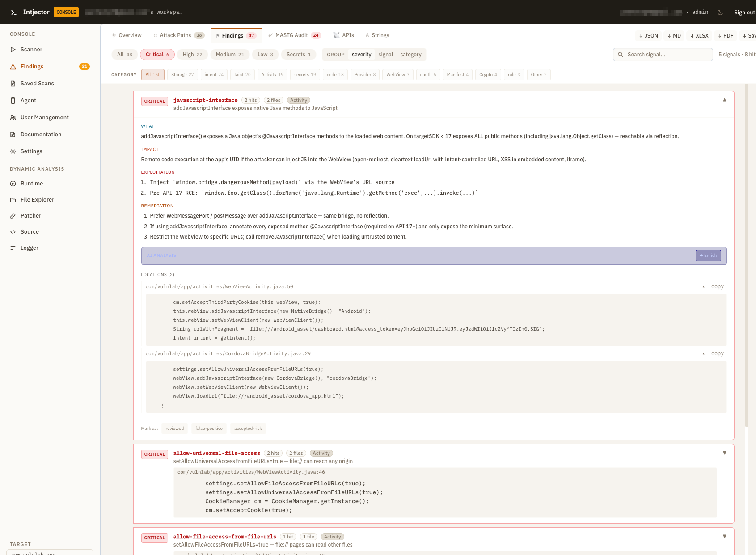Group findings by severity
This screenshot has height=555, width=756.
[361, 55]
